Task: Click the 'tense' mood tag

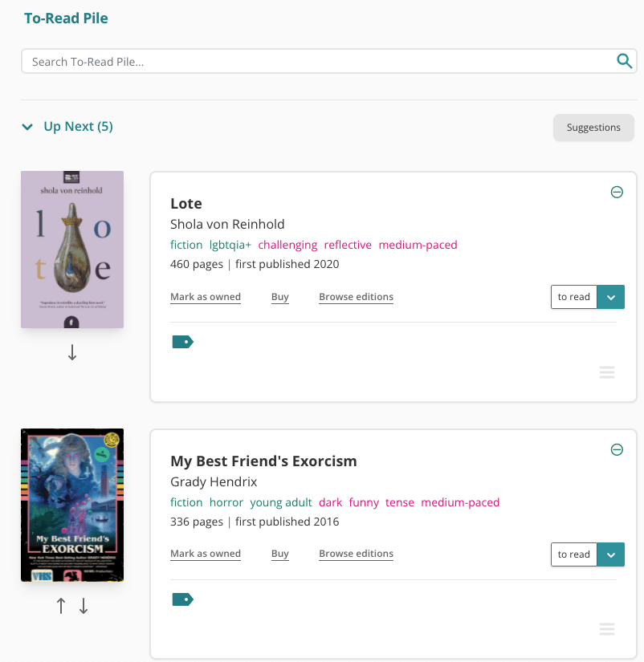Action: coord(400,502)
